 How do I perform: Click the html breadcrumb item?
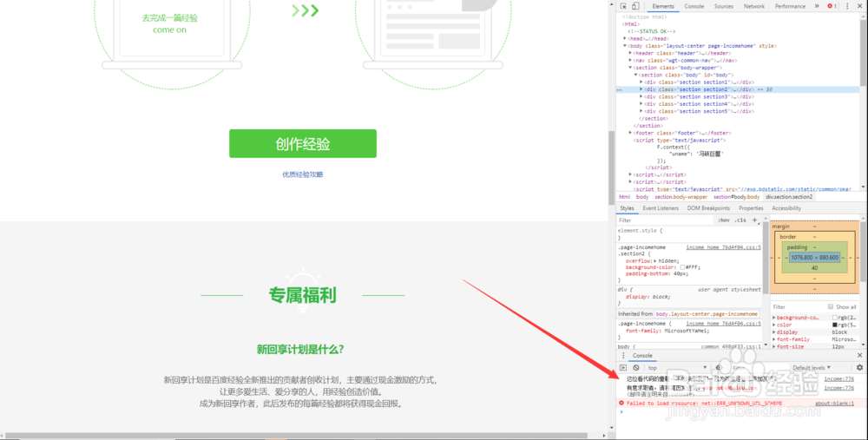[624, 196]
